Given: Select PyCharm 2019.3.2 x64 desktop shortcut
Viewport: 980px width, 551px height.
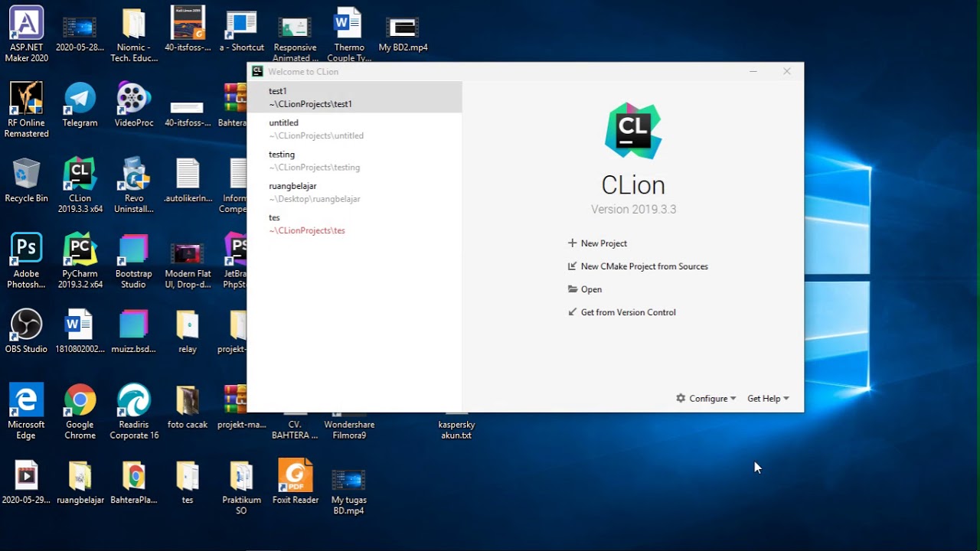Looking at the screenshot, I should click(80, 262).
